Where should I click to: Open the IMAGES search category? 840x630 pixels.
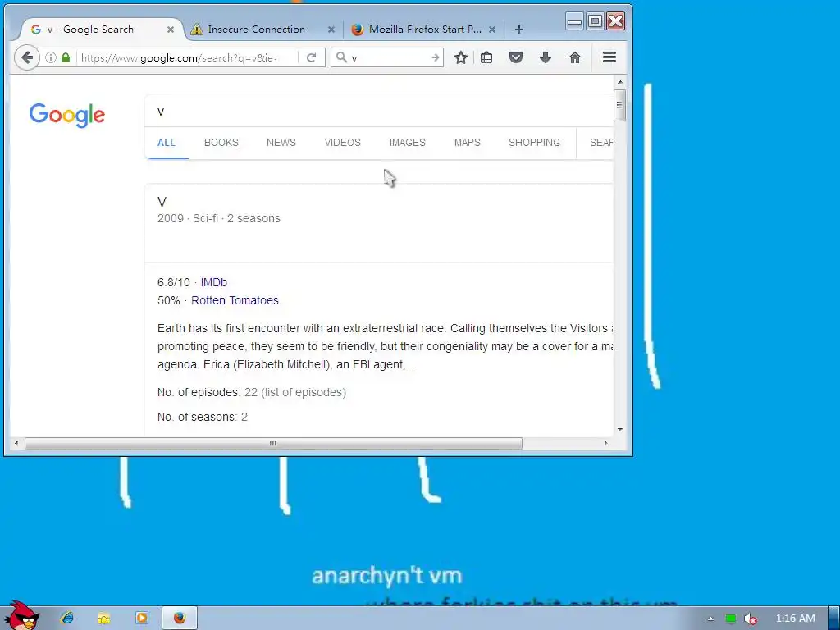point(407,143)
